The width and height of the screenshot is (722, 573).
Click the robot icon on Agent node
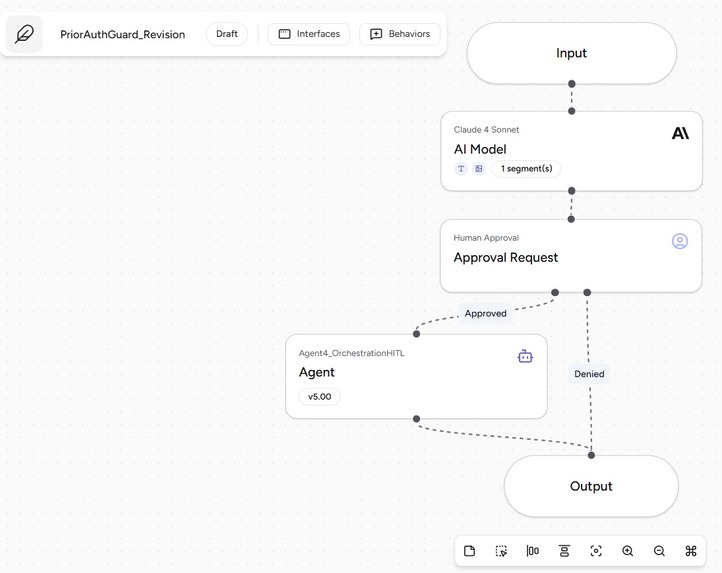tap(525, 357)
